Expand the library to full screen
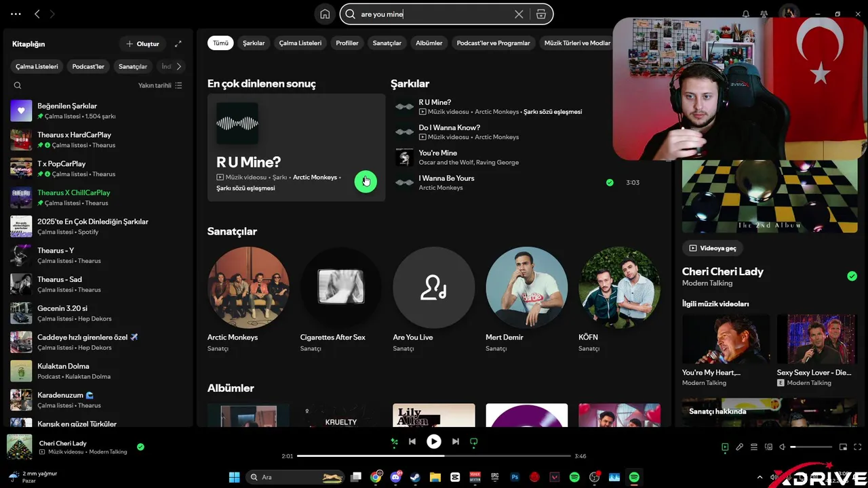This screenshot has width=868, height=488. [178, 44]
